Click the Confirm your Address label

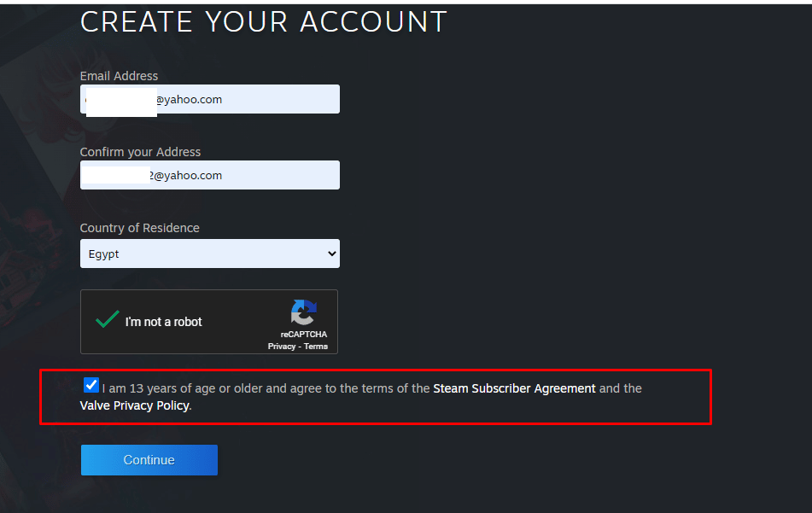point(140,152)
